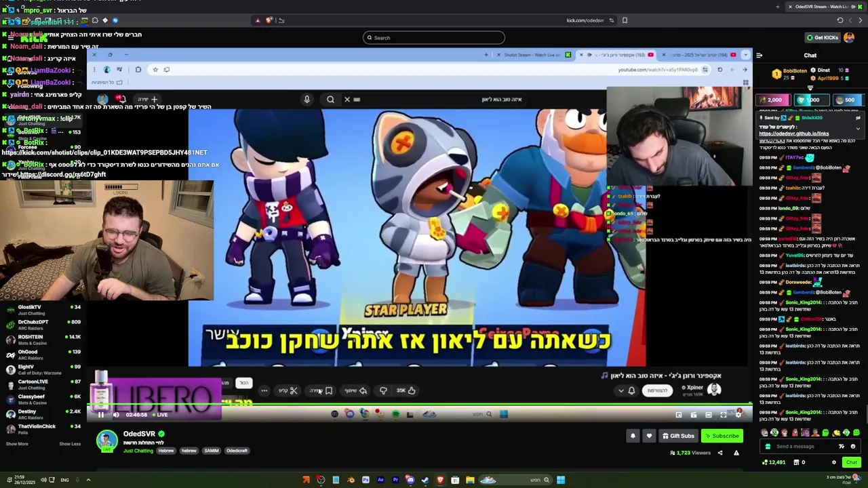Toggle theater mode on the Kick player
The image size is (868, 488).
(x=709, y=415)
